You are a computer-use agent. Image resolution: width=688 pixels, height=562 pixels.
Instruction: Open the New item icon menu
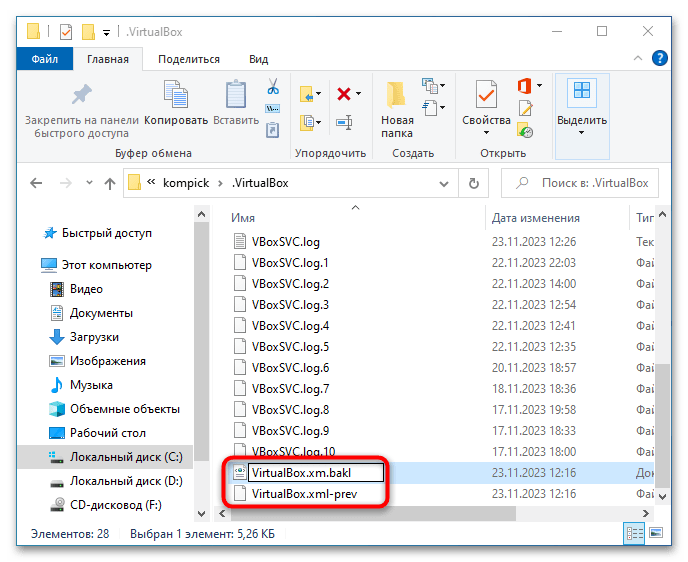tap(431, 86)
